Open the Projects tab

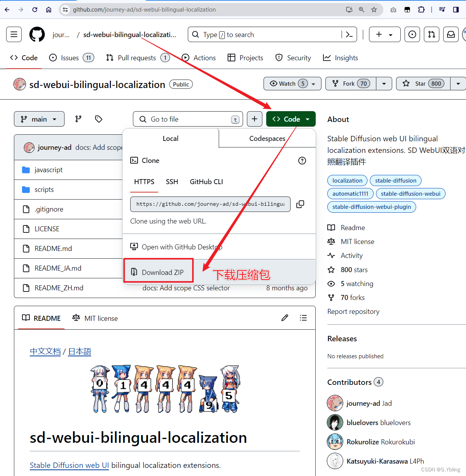pyautogui.click(x=245, y=58)
